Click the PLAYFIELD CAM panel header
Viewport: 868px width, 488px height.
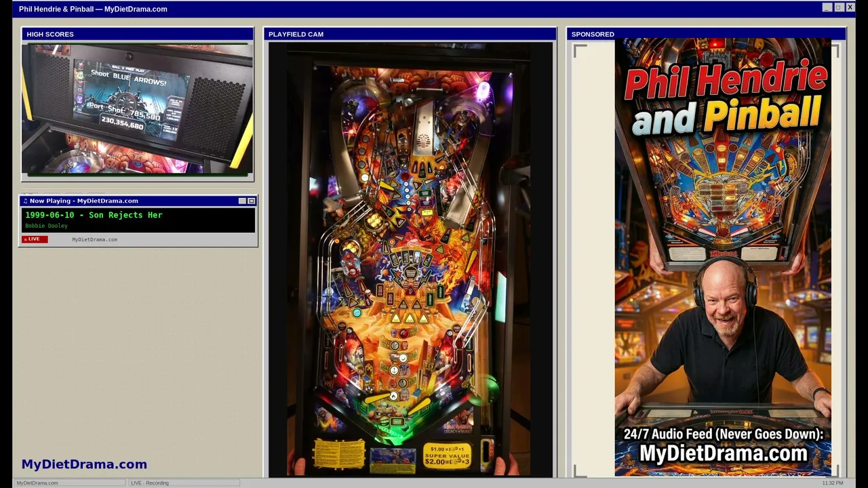[410, 34]
